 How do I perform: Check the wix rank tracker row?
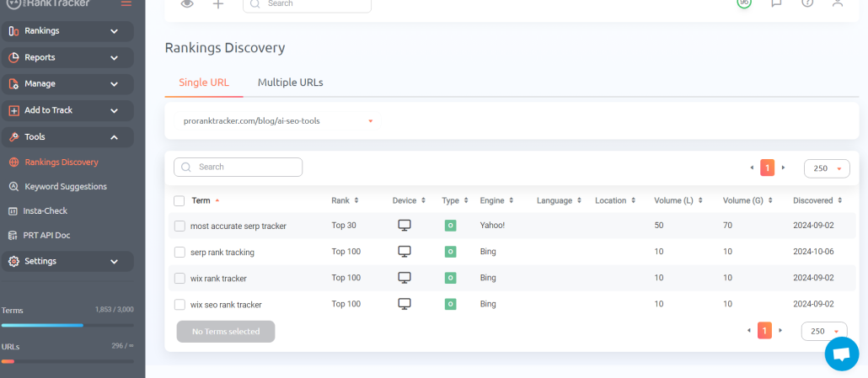179,278
